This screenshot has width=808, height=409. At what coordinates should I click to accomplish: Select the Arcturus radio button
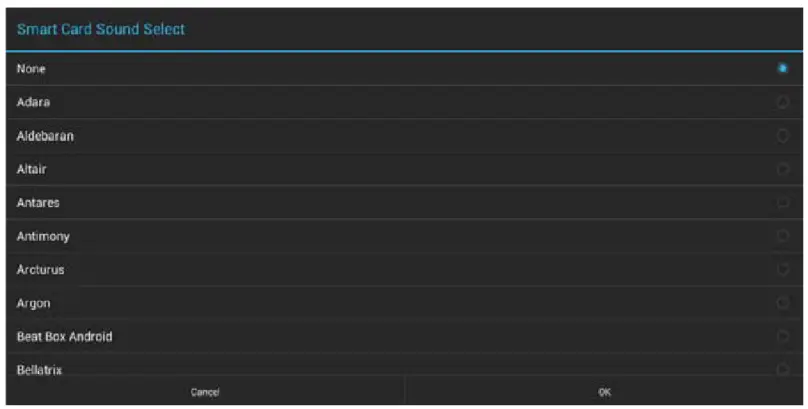782,269
